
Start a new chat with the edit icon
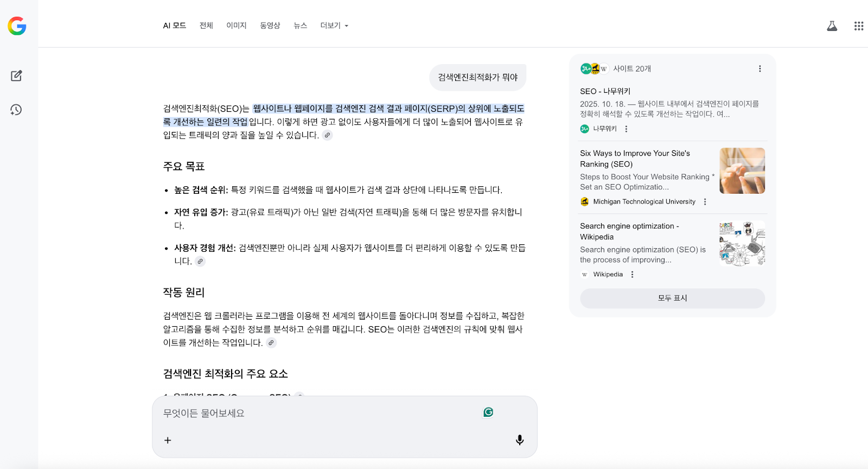16,76
